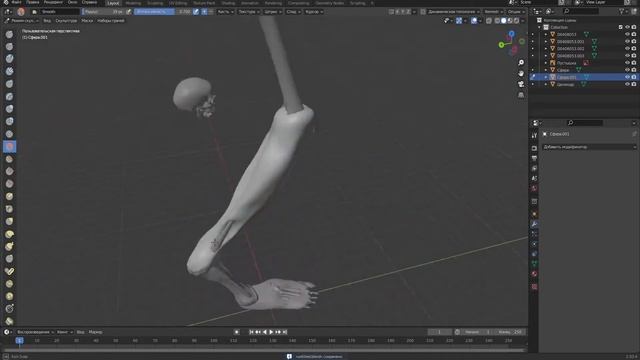This screenshot has width=640, height=360.
Task: Select the Draw Sharp brush
Action: pos(9,47)
